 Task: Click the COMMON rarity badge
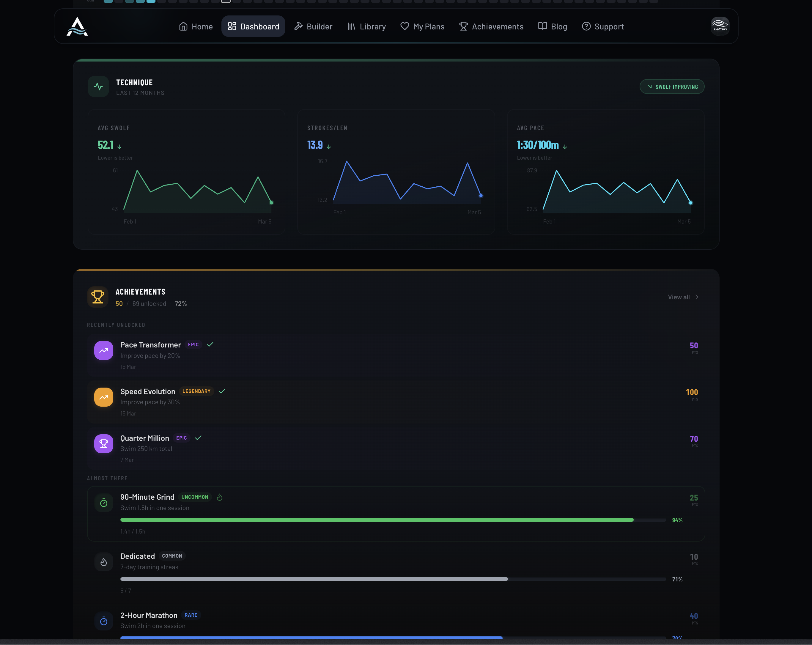click(x=172, y=556)
